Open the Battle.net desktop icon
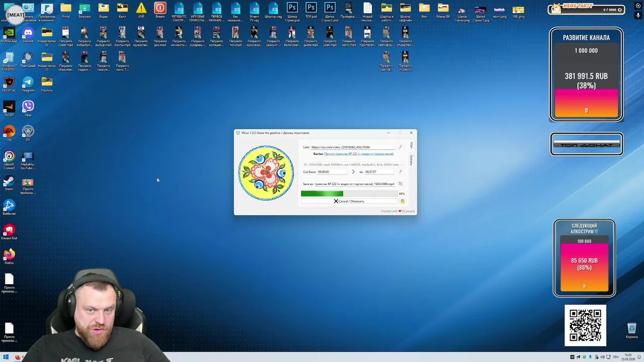This screenshot has width=644, height=362. pyautogui.click(x=9, y=207)
